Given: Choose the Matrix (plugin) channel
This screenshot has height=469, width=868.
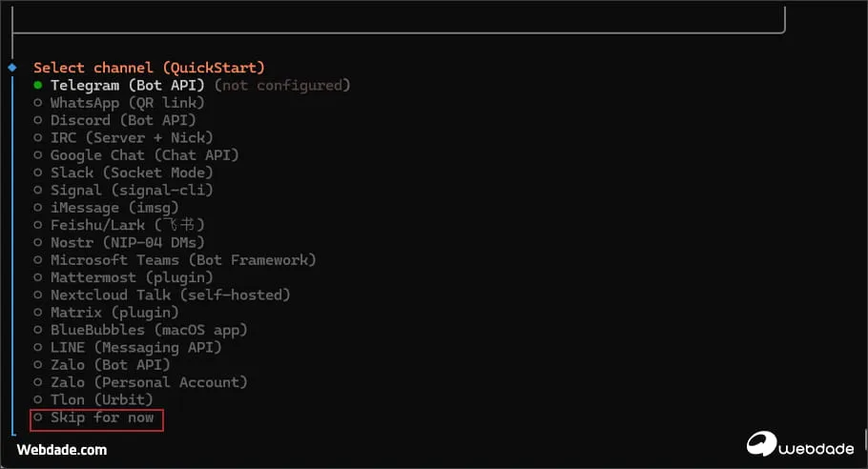Looking at the screenshot, I should pos(114,313).
